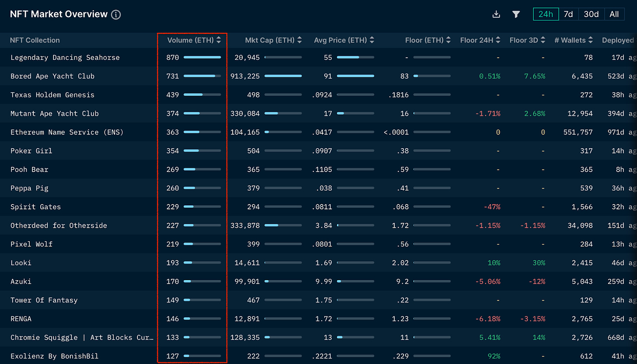
Task: Download the NFT market data
Action: [x=496, y=14]
